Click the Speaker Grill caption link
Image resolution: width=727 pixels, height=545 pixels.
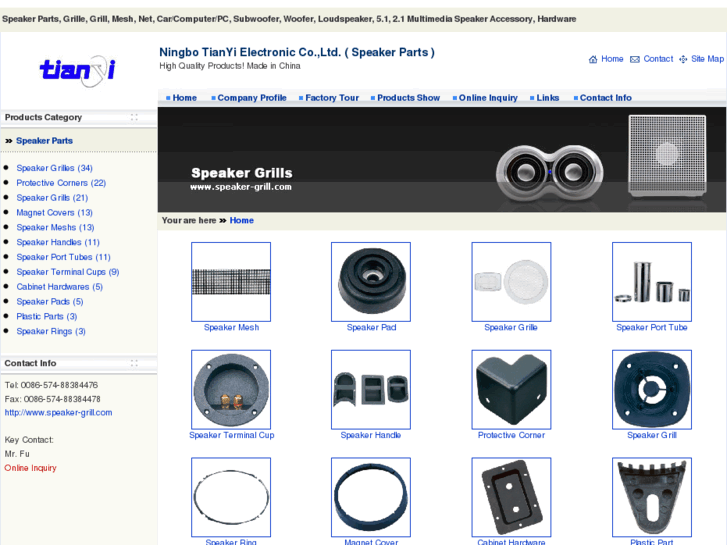point(652,435)
